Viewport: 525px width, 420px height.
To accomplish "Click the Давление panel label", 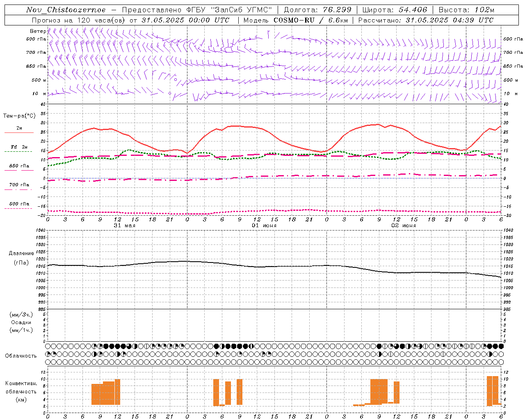I will 21,253.
